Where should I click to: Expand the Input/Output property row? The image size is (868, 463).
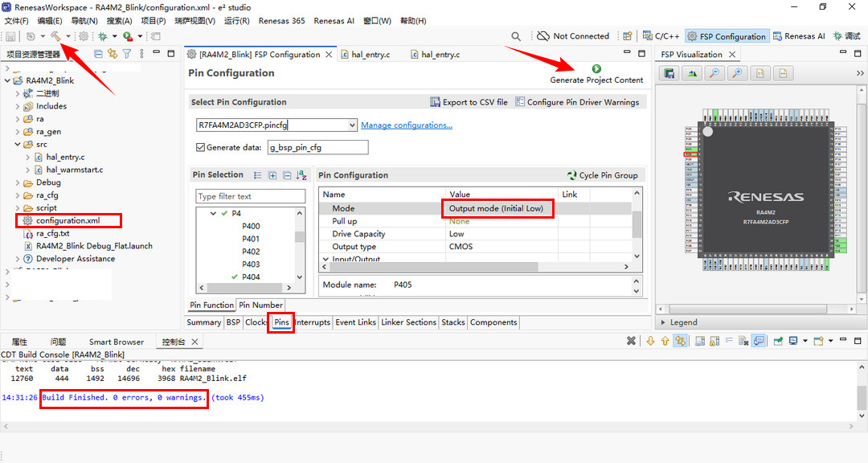(325, 259)
